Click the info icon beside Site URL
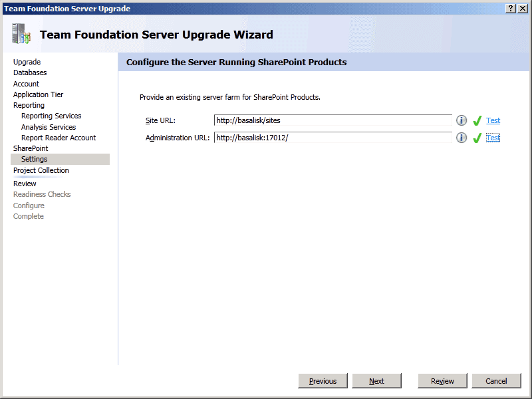 (x=462, y=120)
